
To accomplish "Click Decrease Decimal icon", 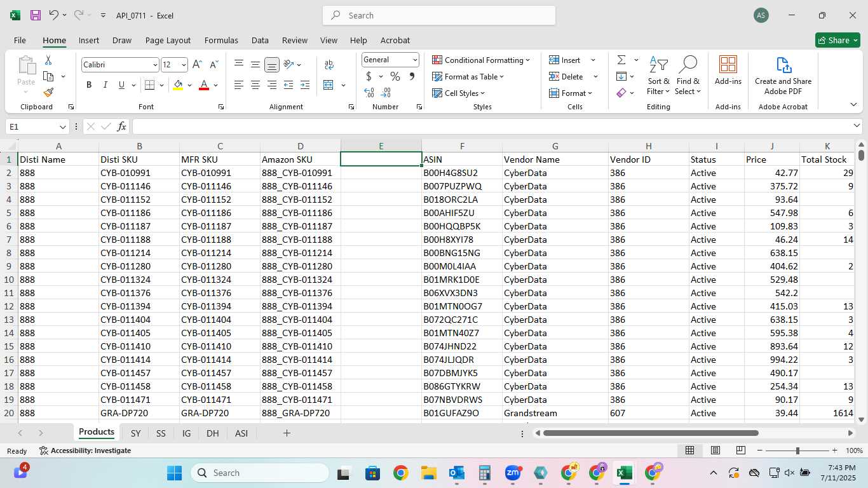I will point(386,93).
